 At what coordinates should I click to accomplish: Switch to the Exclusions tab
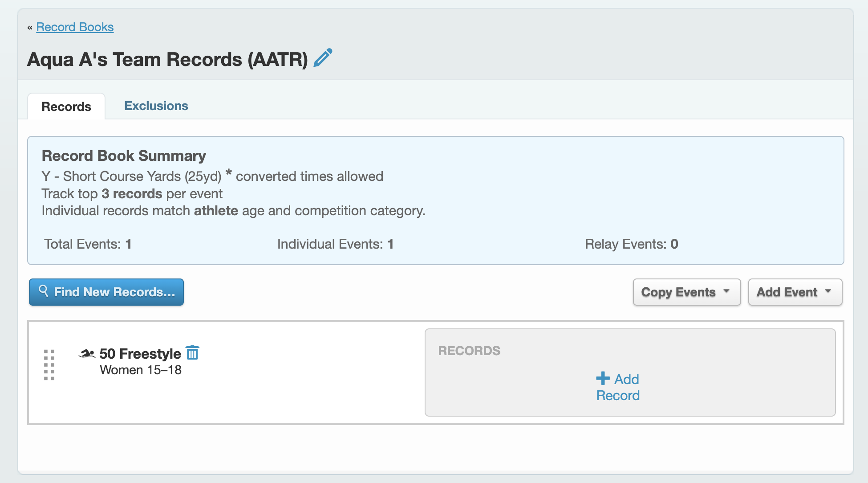(x=156, y=106)
